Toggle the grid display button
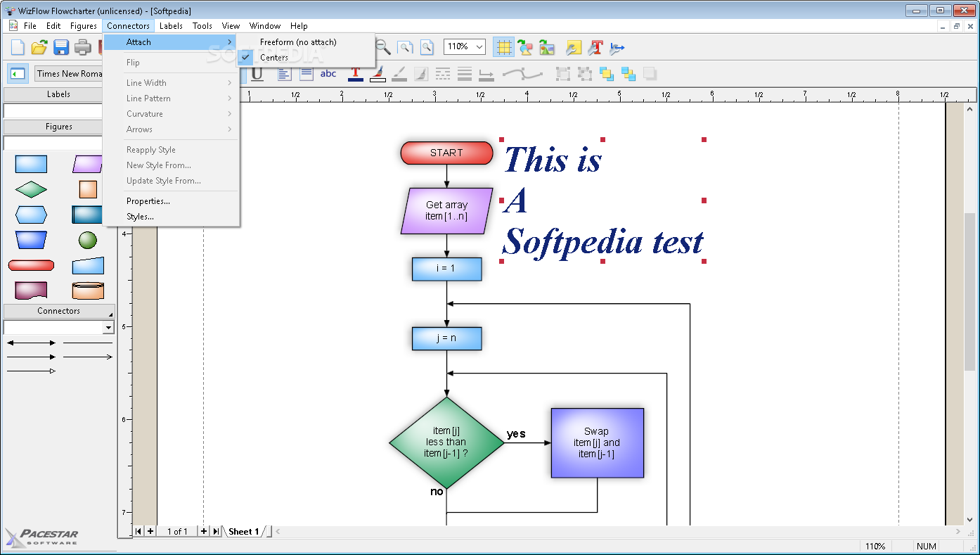 [503, 47]
